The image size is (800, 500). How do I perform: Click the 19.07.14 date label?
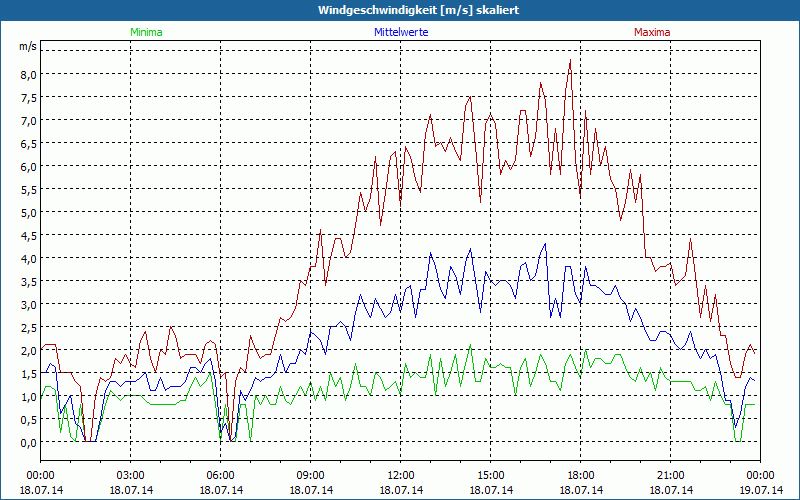point(760,491)
